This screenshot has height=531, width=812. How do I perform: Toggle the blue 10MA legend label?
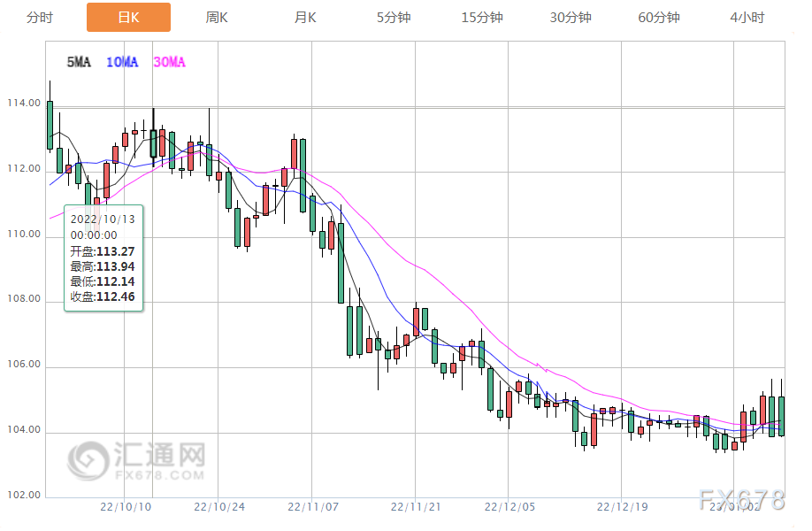coord(122,62)
